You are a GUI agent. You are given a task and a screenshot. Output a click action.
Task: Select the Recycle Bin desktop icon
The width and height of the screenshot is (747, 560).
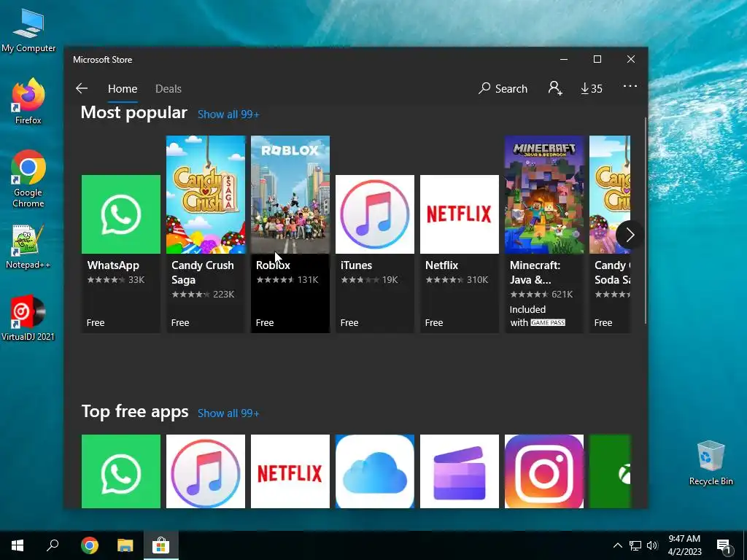(711, 463)
